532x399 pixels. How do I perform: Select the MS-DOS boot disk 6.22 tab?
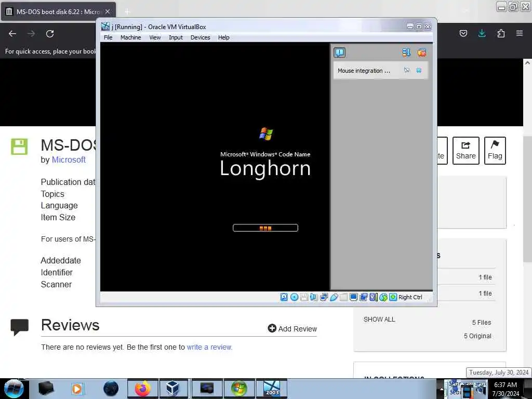point(58,11)
